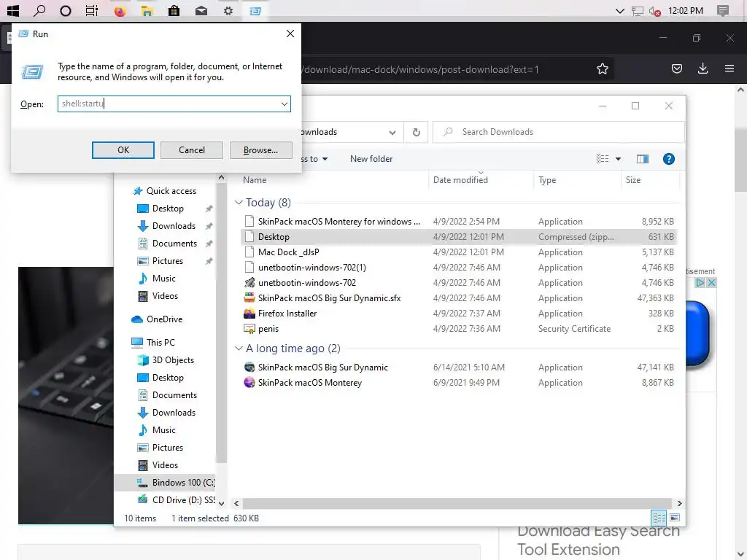Select Firefox Installer file
This screenshot has width=747, height=560.
(x=287, y=314)
